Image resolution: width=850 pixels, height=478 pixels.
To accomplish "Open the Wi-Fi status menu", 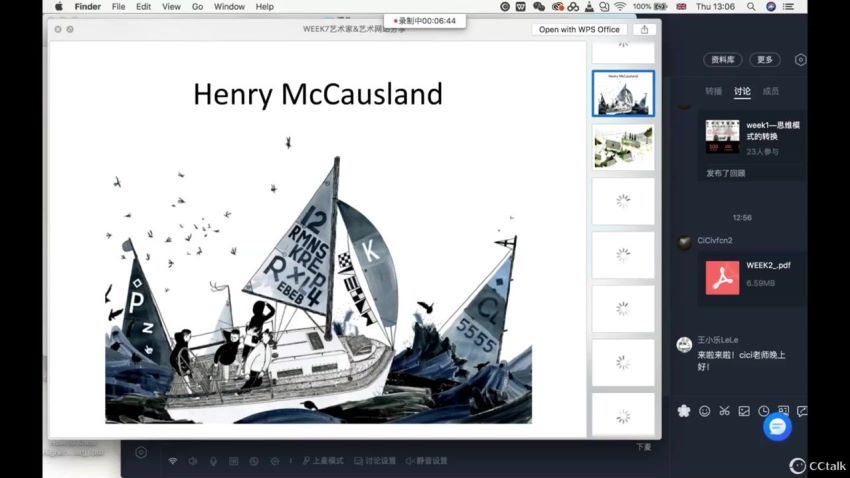I will click(620, 7).
